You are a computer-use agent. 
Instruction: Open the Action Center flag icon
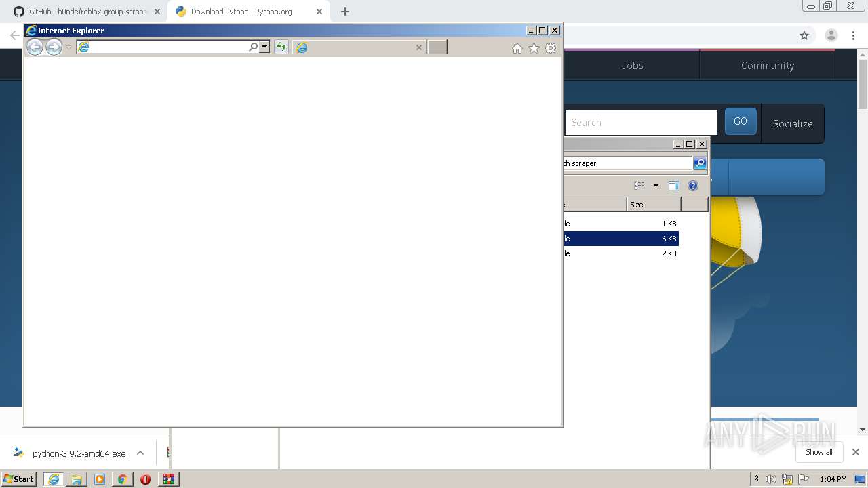[x=804, y=479]
